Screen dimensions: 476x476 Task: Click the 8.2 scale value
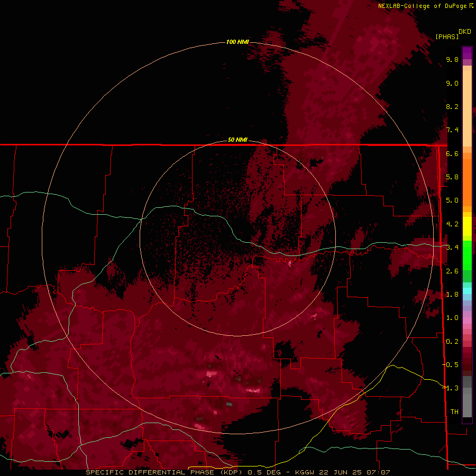pyautogui.click(x=452, y=106)
